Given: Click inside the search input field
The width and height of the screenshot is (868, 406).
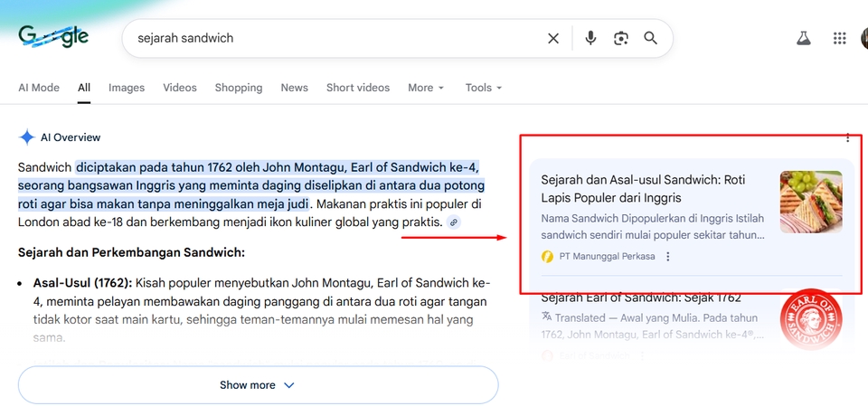Looking at the screenshot, I should pyautogui.click(x=335, y=38).
